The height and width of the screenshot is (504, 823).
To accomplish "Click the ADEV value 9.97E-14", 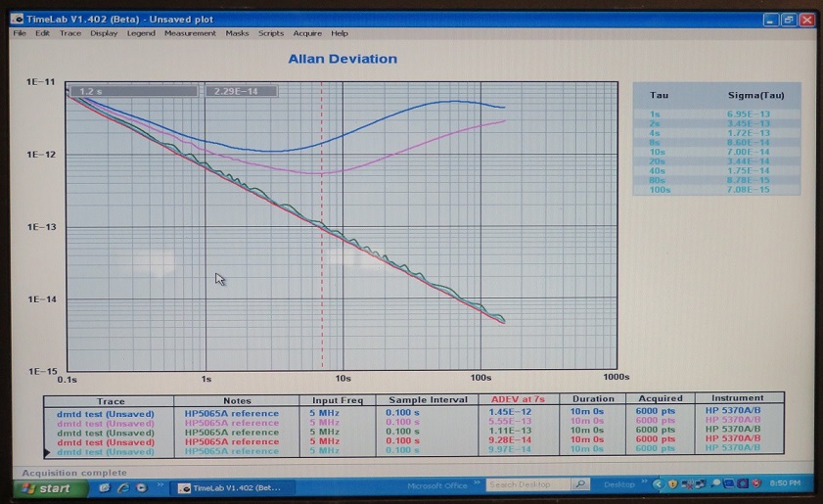I will [510, 449].
